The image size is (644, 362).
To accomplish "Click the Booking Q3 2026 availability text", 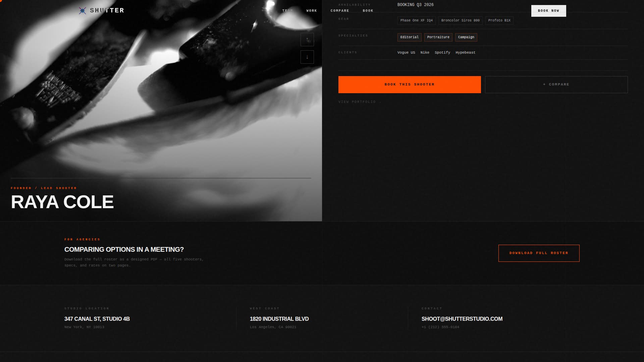I will 416,5.
